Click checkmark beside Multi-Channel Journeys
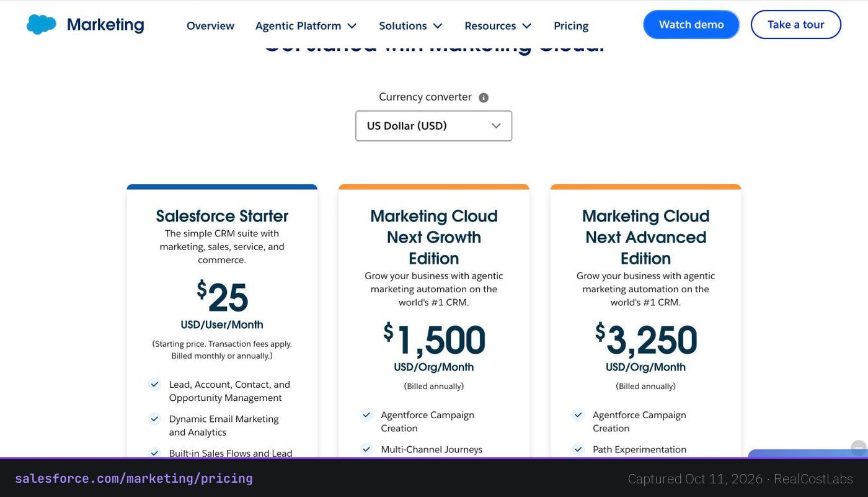This screenshot has width=868, height=497. 366,449
